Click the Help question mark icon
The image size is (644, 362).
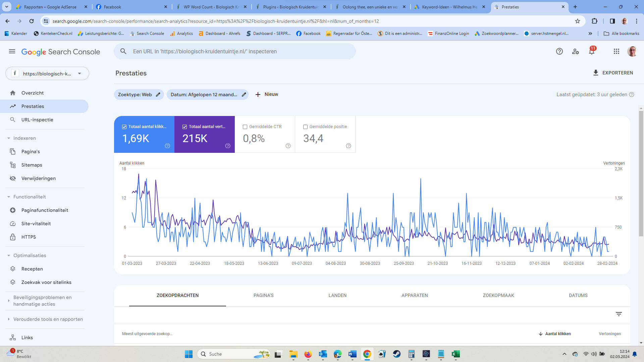[559, 52]
